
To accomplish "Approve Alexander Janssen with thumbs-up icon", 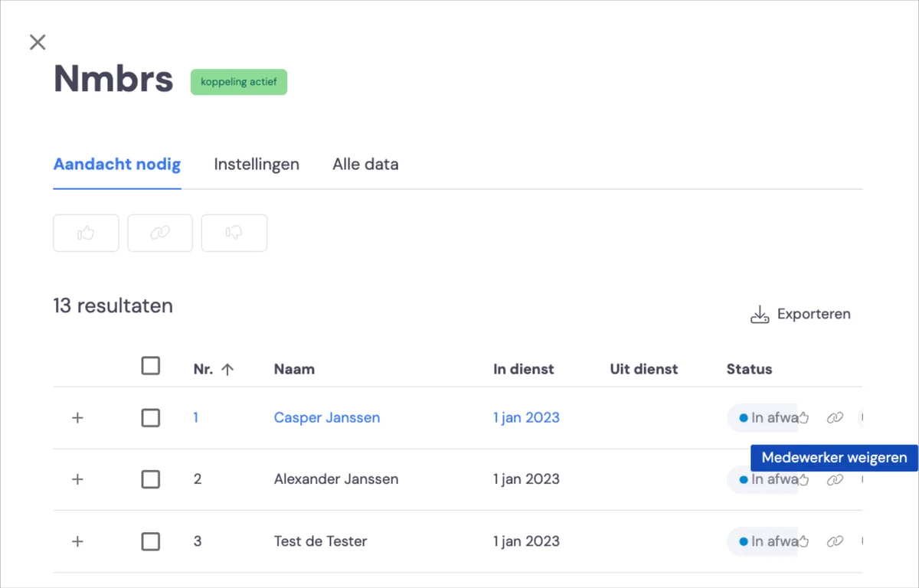I will tap(803, 479).
